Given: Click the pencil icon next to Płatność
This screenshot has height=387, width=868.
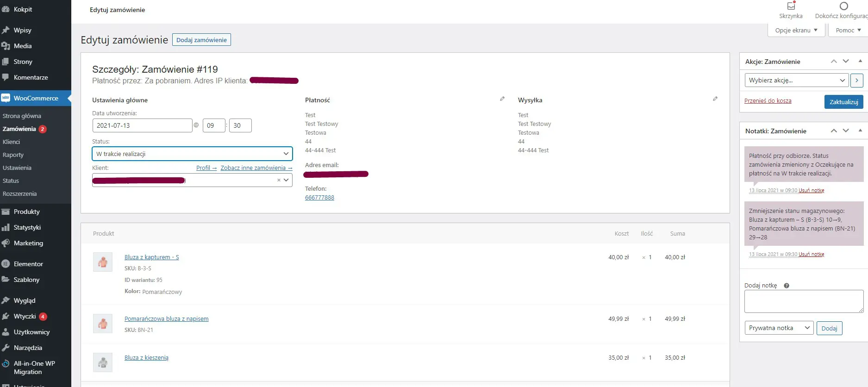Looking at the screenshot, I should (502, 99).
